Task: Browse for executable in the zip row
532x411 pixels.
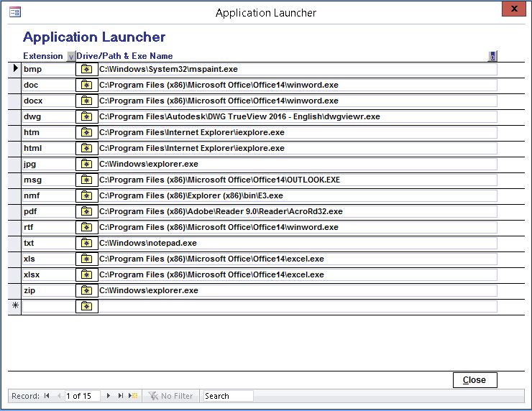Action: coord(86,291)
